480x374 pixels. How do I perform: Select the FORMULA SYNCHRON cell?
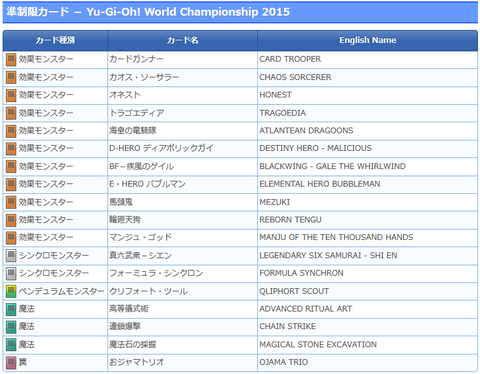point(367,273)
